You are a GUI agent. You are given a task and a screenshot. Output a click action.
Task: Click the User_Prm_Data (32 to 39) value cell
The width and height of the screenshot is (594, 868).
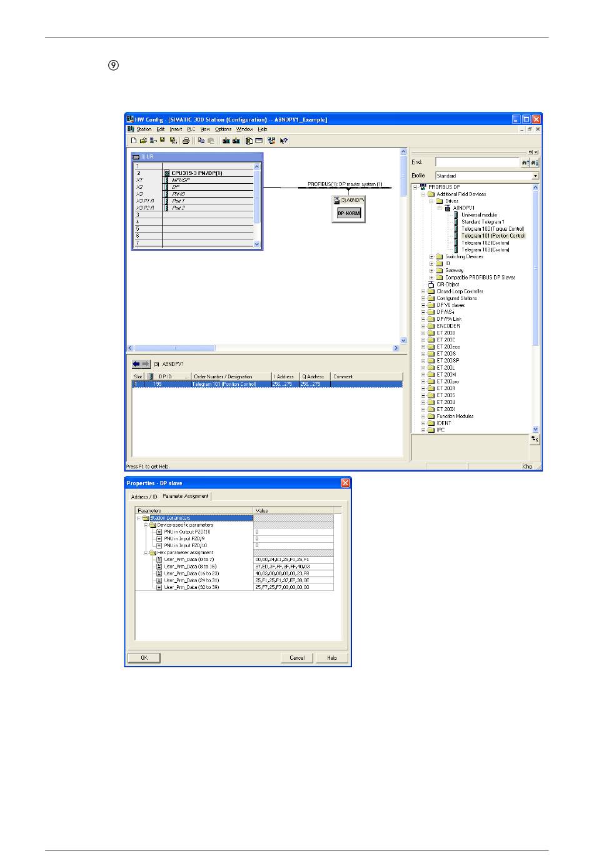pos(293,587)
